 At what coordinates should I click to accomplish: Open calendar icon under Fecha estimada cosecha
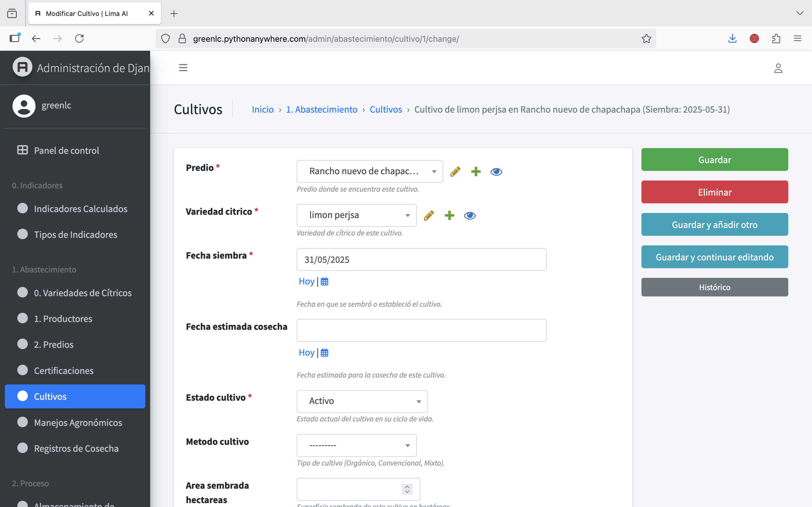pos(324,353)
